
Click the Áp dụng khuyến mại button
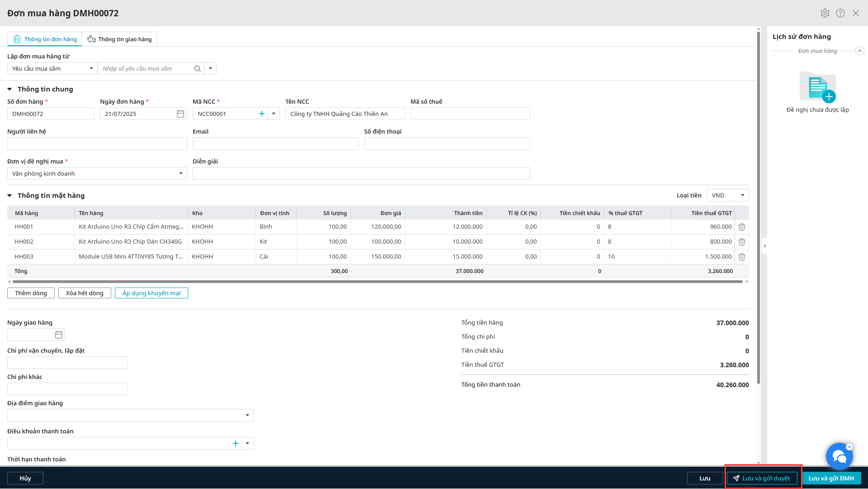click(x=152, y=293)
